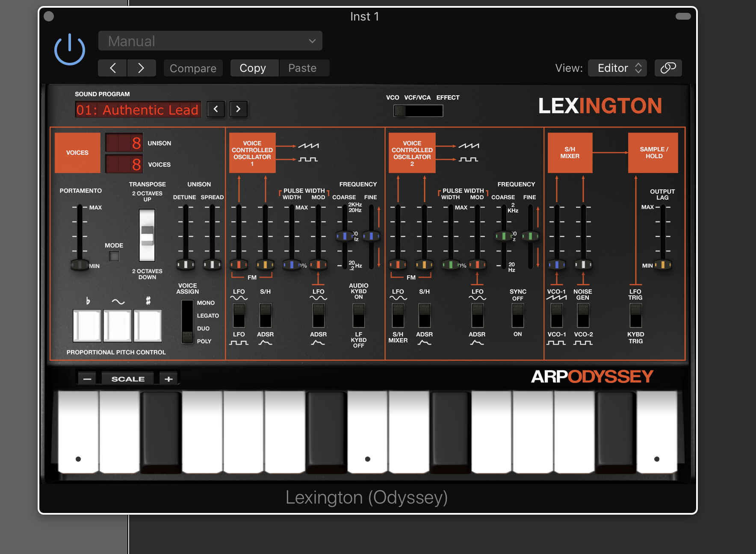Screen dimensions: 756x554
Task: Select next sound program arrow
Action: (238, 109)
